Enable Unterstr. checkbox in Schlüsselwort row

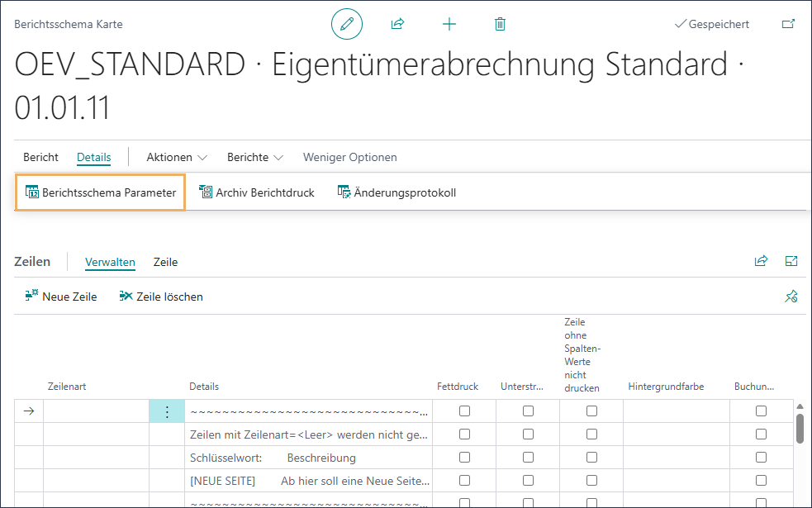(x=528, y=458)
